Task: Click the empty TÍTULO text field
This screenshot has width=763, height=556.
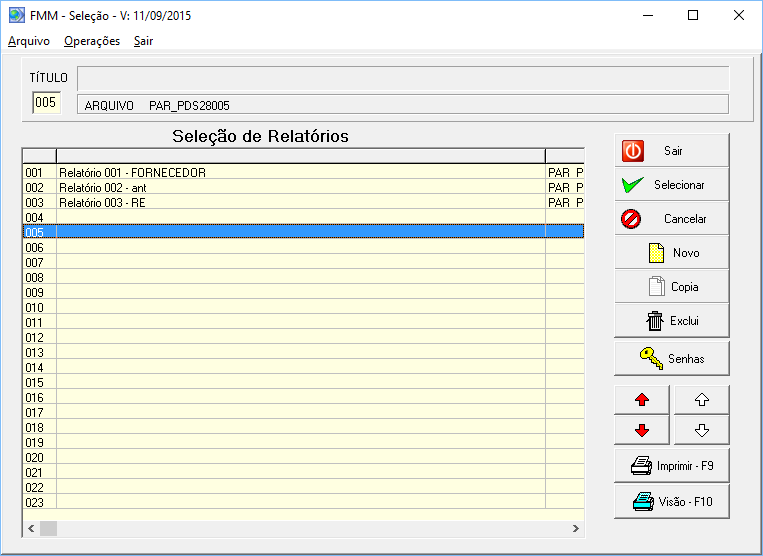Action: point(403,78)
